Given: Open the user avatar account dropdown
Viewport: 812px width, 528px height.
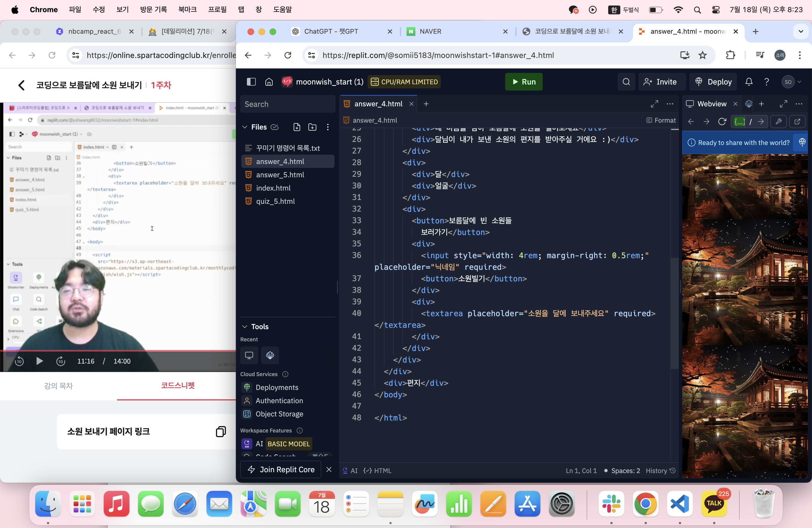Looking at the screenshot, I should [x=791, y=82].
